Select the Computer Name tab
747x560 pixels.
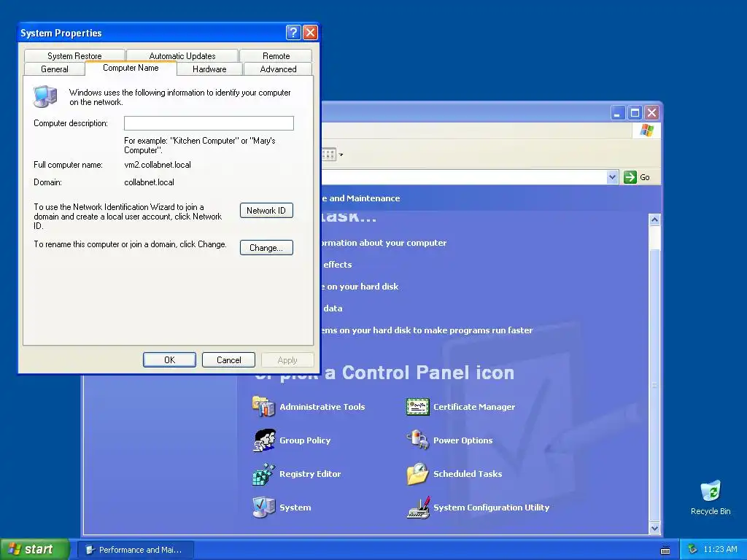pos(131,68)
